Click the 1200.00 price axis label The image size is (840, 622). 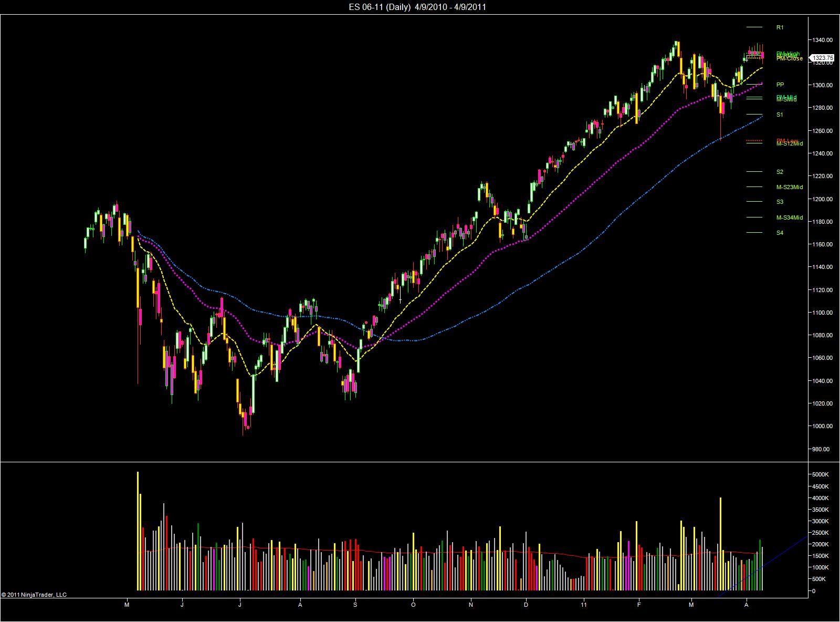pos(822,199)
